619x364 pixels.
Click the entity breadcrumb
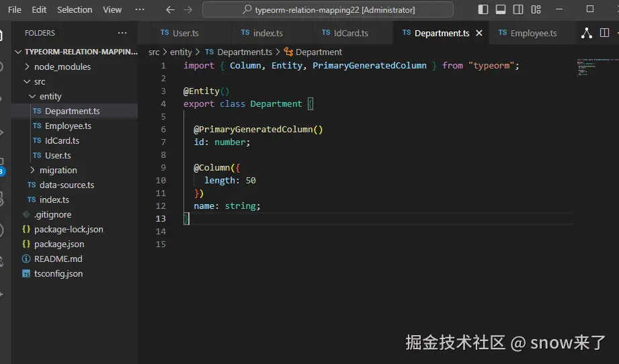[181, 52]
